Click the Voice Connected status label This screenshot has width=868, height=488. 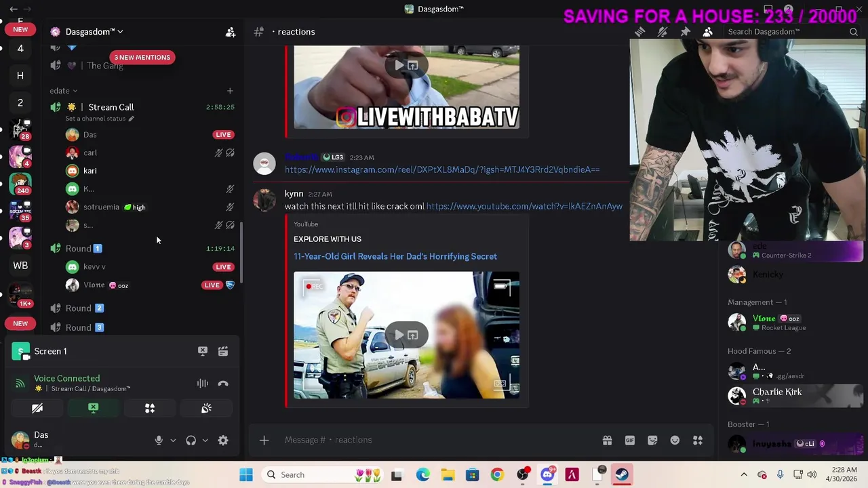[66, 379]
